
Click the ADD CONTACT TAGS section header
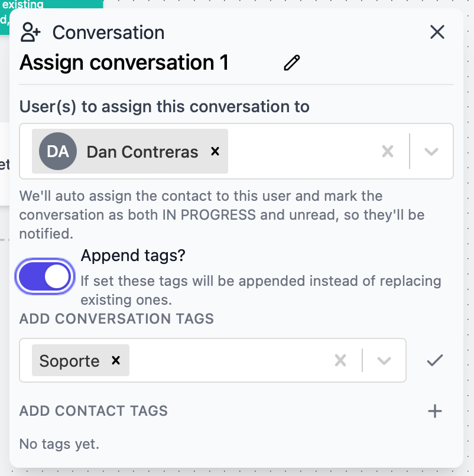tap(93, 411)
